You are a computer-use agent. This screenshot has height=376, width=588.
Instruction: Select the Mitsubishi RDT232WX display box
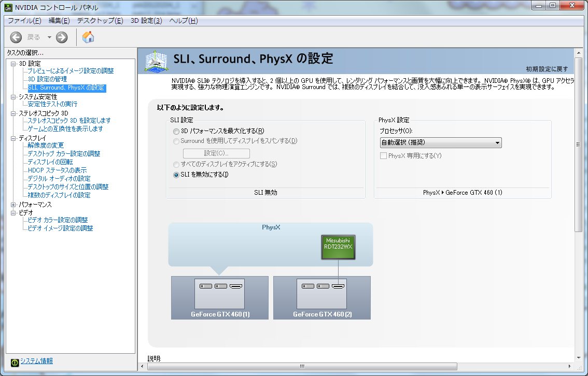[338, 247]
